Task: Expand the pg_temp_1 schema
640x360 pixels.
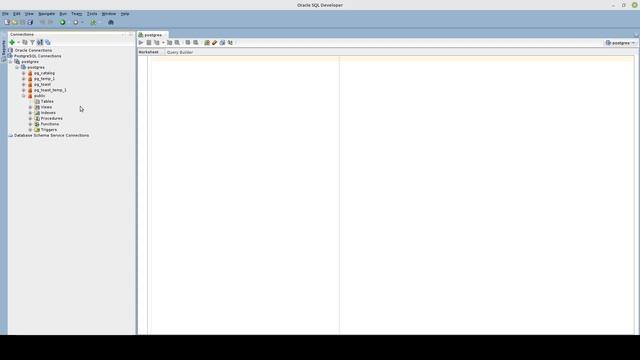Action: [24, 79]
